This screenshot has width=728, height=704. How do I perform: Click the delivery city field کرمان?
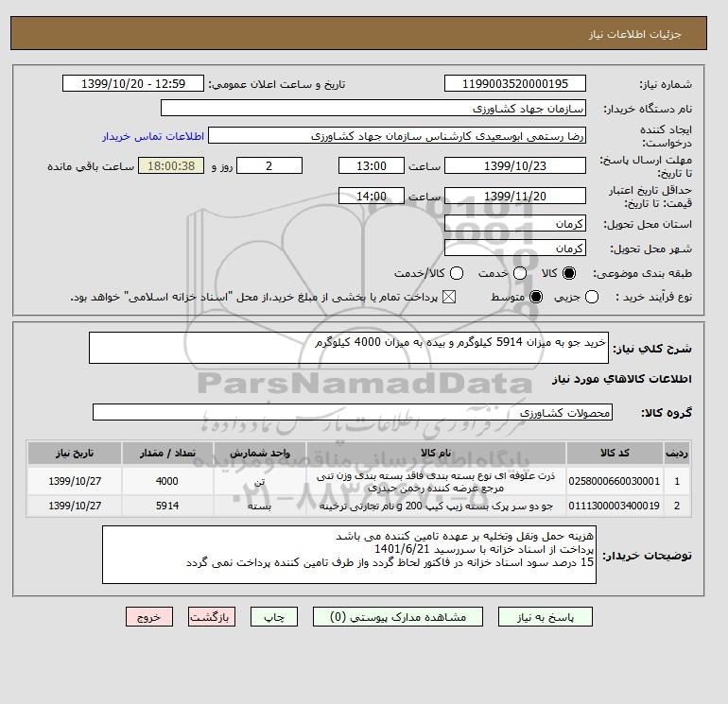515,249
